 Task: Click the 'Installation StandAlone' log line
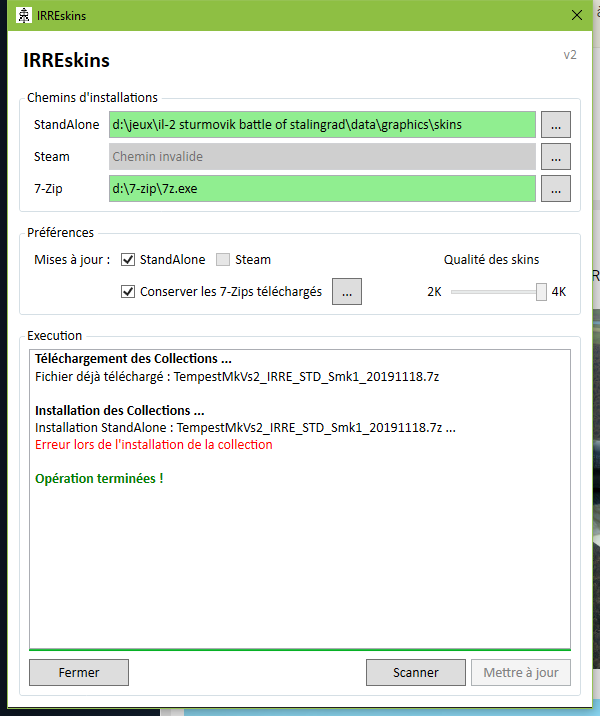245,428
